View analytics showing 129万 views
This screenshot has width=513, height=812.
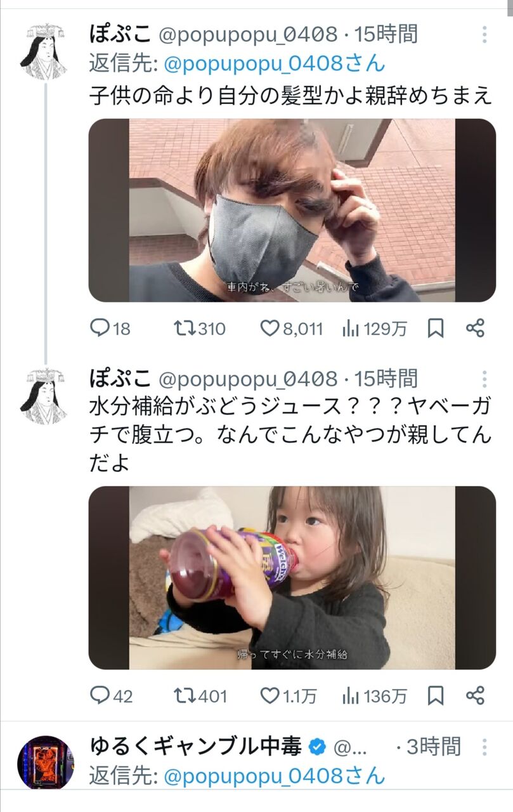point(351,328)
